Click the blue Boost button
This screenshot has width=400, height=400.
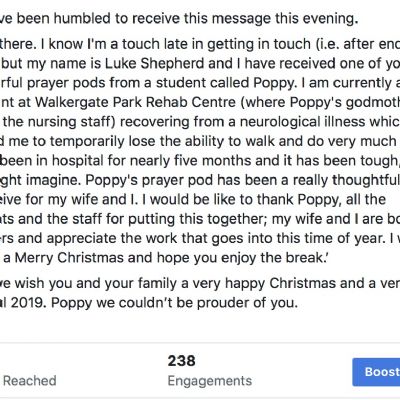pyautogui.click(x=376, y=372)
